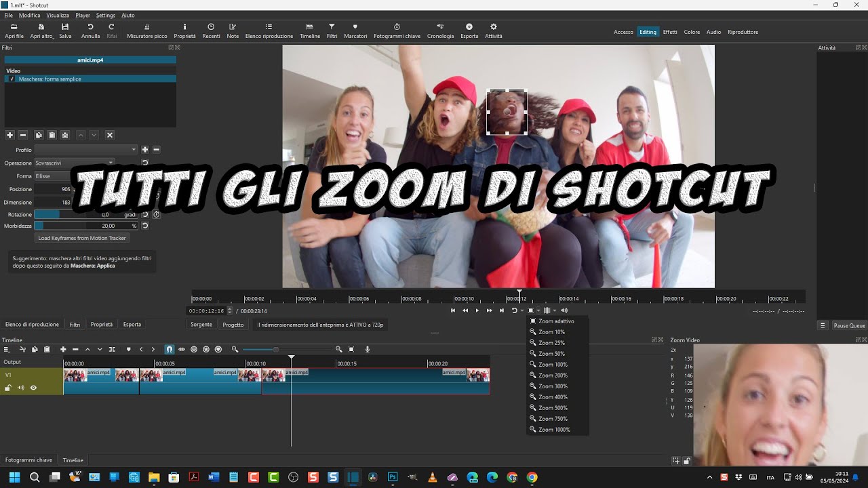Screen dimensions: 868x488
Task: Choose Zoom adattivo in the zoom menu
Action: pyautogui.click(x=556, y=321)
